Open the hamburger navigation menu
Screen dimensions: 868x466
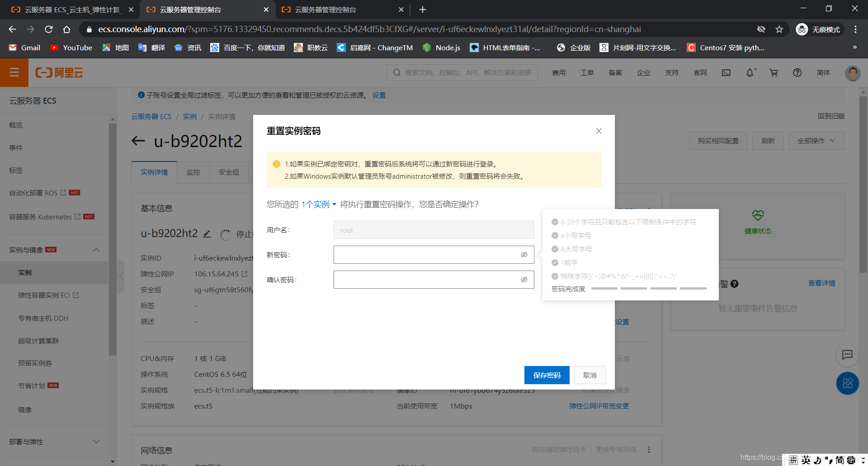[x=14, y=72]
